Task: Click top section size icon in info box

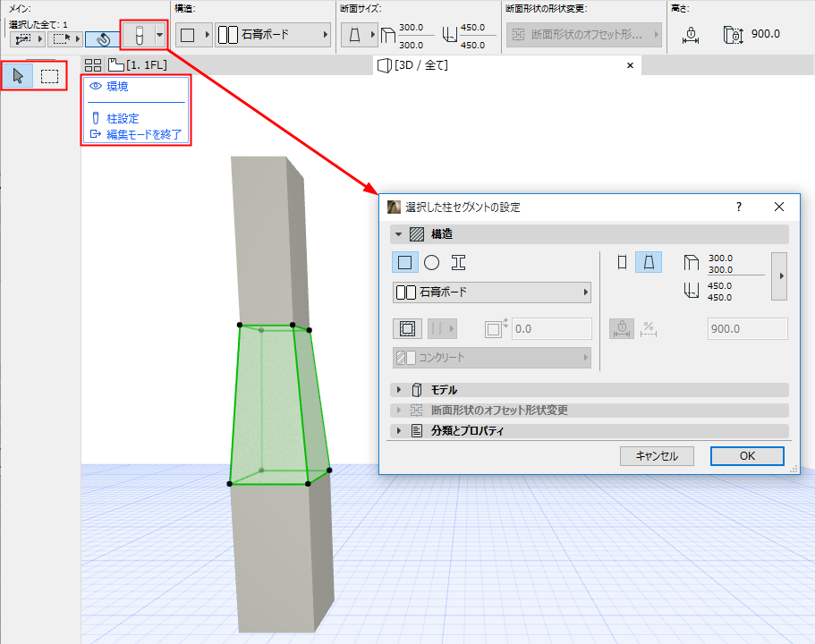Action: coord(387,36)
